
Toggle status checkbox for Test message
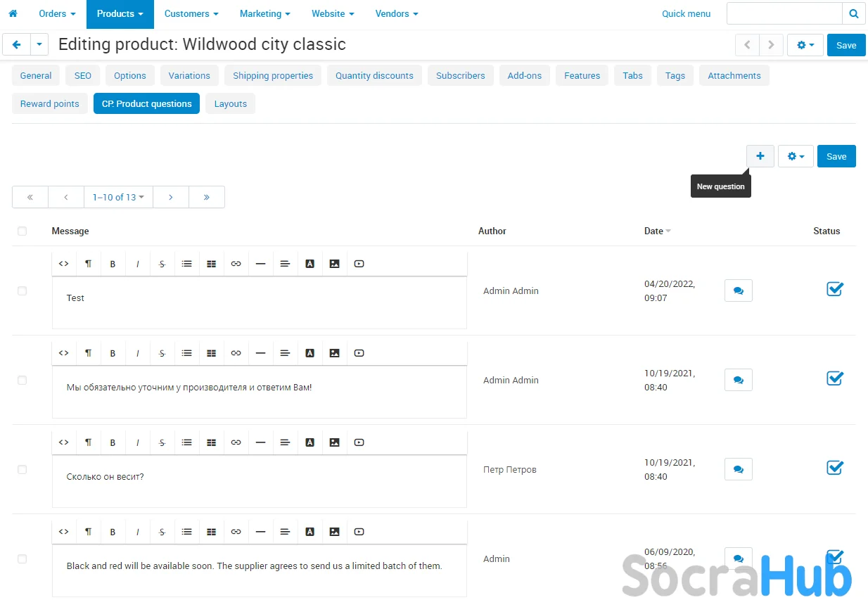point(834,289)
